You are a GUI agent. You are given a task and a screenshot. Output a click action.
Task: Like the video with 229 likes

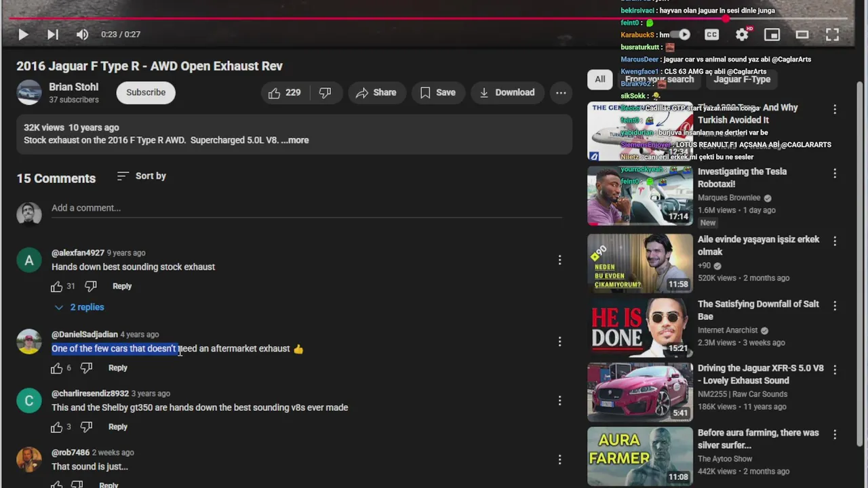pyautogui.click(x=285, y=93)
